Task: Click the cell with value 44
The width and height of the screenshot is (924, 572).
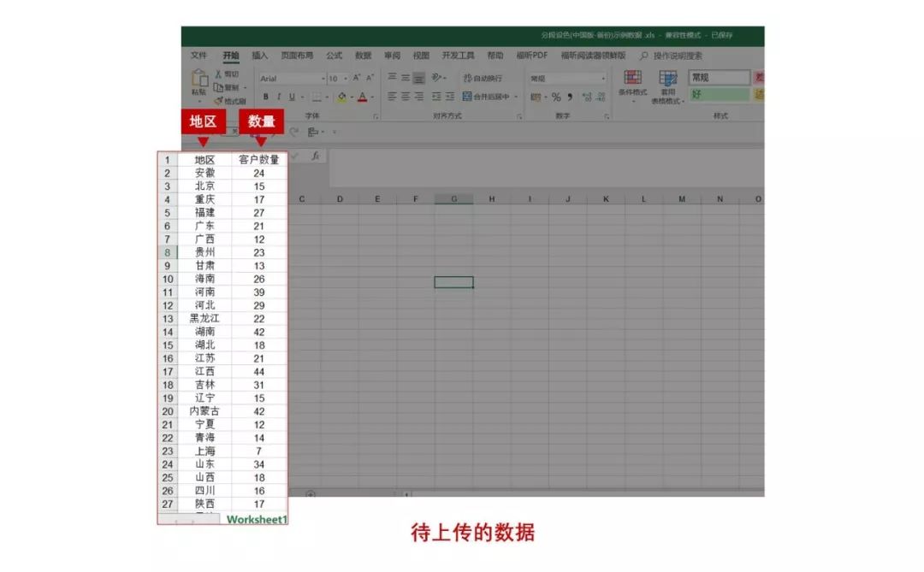Action: [258, 372]
